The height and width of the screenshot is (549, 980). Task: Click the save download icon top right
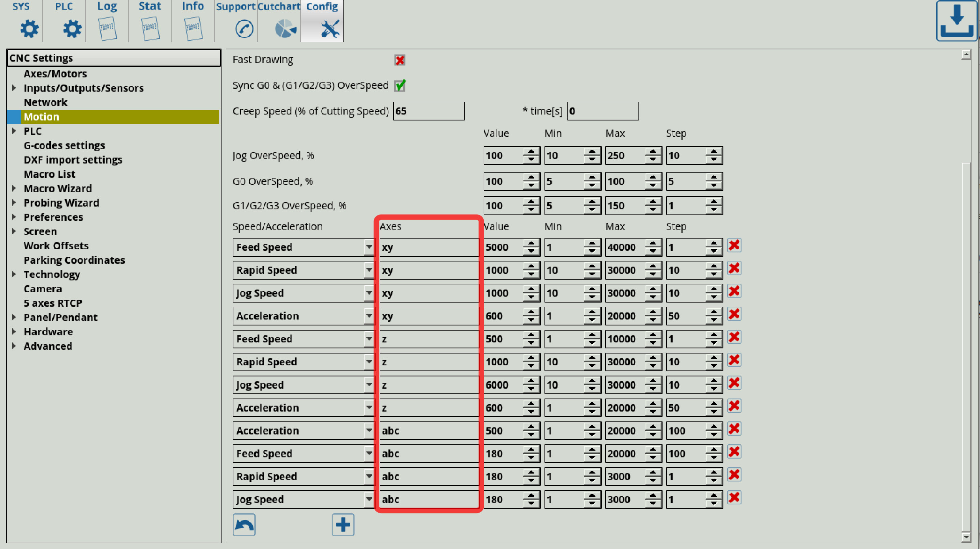pyautogui.click(x=956, y=21)
